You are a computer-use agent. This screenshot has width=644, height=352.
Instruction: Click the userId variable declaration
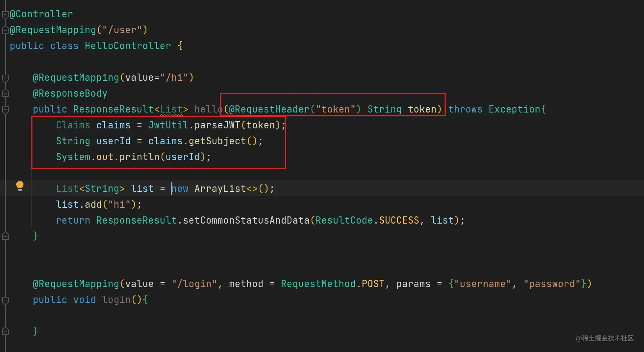click(x=113, y=141)
